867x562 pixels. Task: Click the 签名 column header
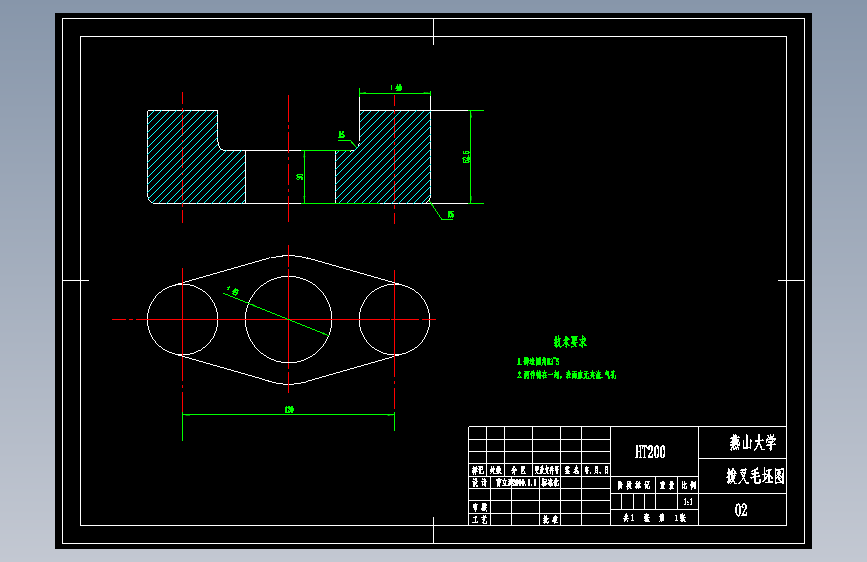[x=572, y=470]
